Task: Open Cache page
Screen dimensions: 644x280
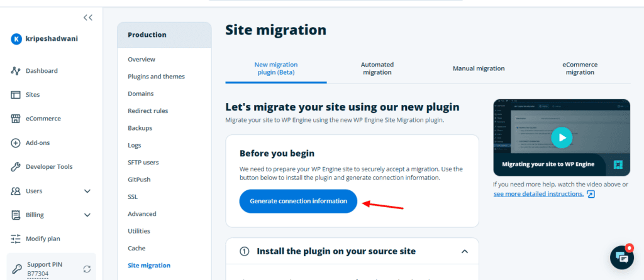Action: (136, 249)
